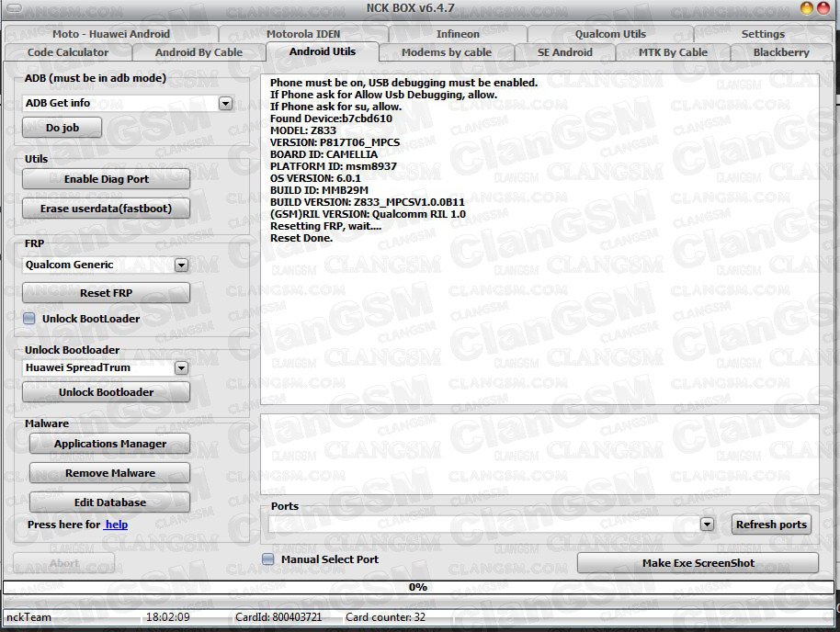The width and height of the screenshot is (840, 632).
Task: Enable the Manual Select Port checkbox
Action: [267, 559]
